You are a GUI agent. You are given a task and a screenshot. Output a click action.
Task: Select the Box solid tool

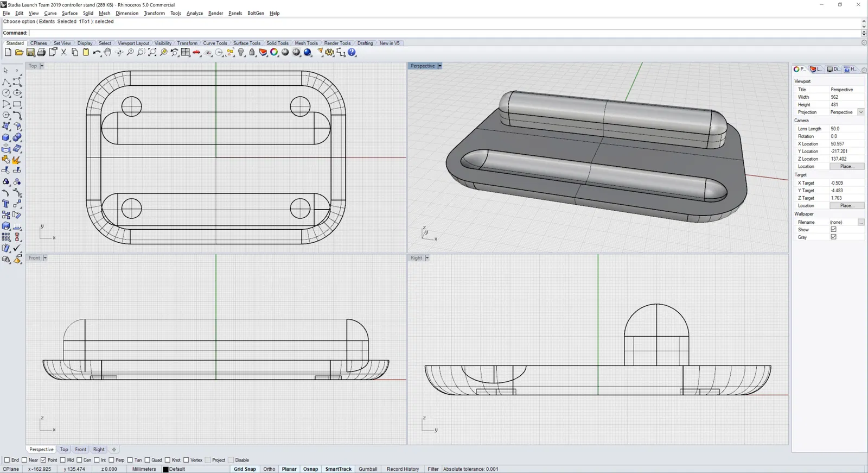(6, 137)
